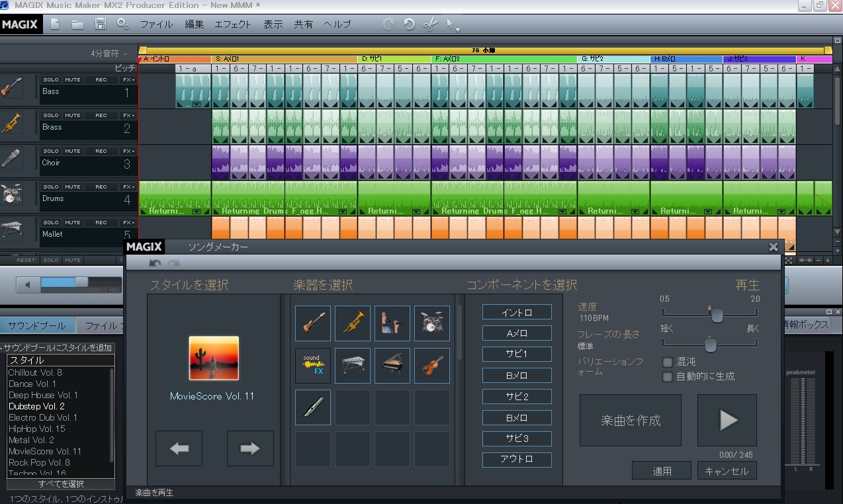
Task: Select the vocal singer instrument icon
Action: point(392,323)
